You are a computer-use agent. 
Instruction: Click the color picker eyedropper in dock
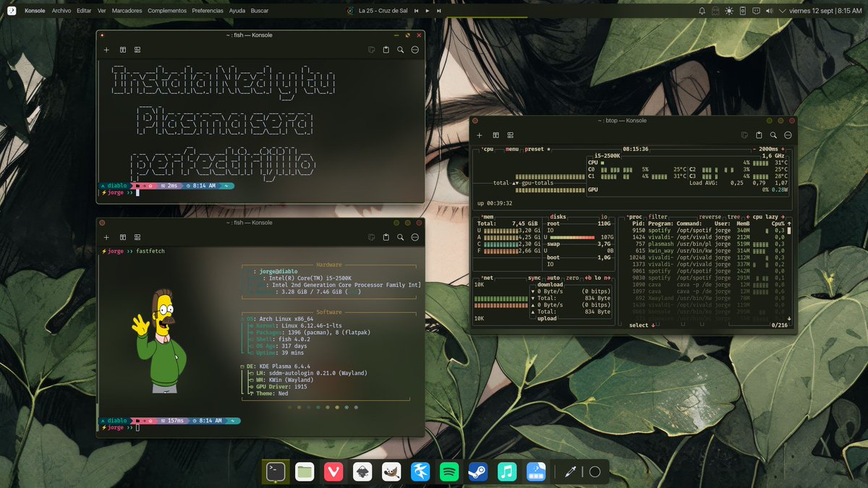coord(570,472)
